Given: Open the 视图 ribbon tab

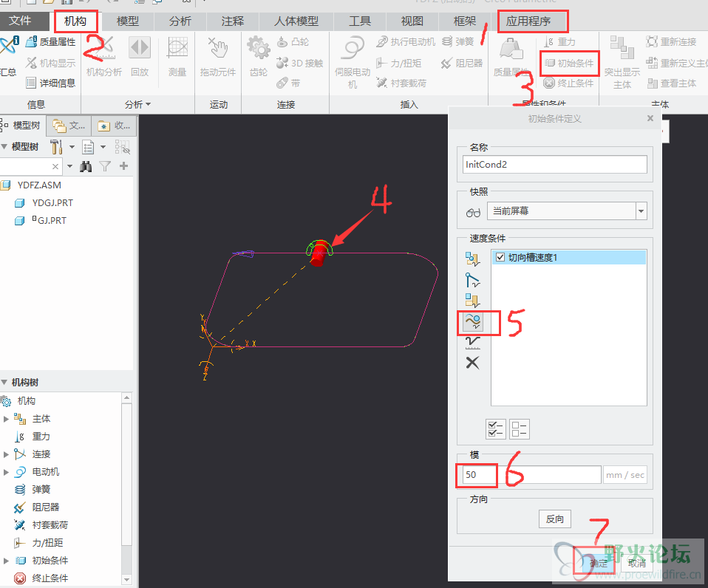Looking at the screenshot, I should (412, 21).
